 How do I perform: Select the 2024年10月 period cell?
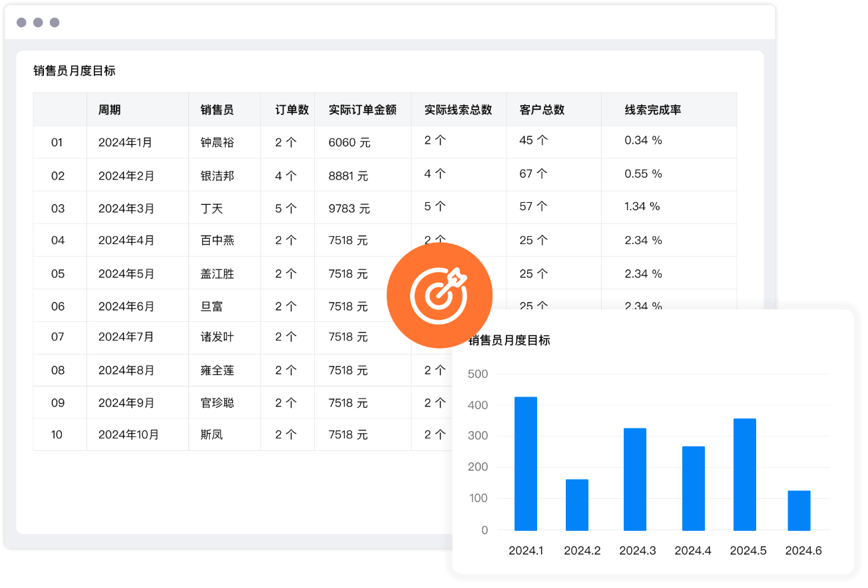click(128, 434)
